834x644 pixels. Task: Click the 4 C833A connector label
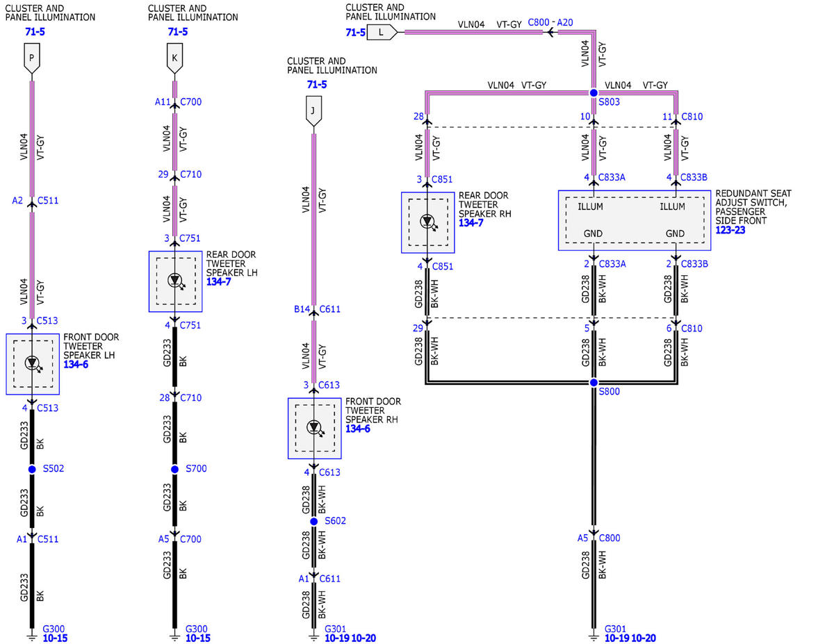[x=605, y=177]
